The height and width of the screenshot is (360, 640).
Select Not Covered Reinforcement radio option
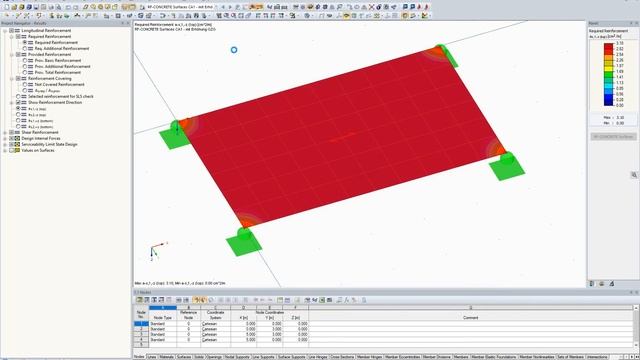click(x=25, y=84)
